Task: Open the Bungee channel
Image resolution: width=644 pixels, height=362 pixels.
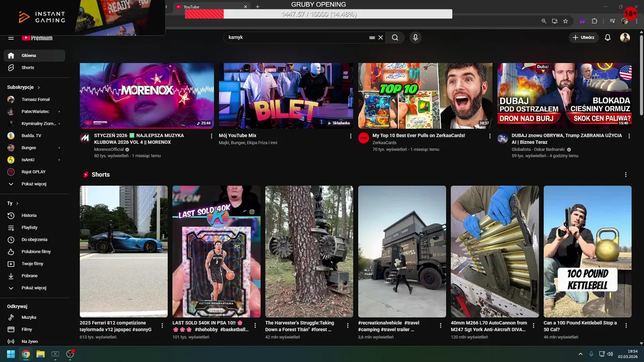Action: point(34,148)
